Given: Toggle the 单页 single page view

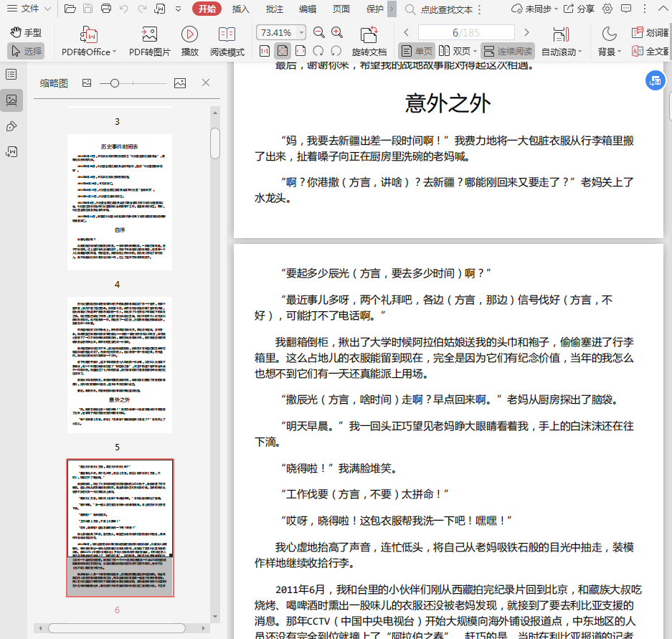Looking at the screenshot, I should [x=417, y=52].
